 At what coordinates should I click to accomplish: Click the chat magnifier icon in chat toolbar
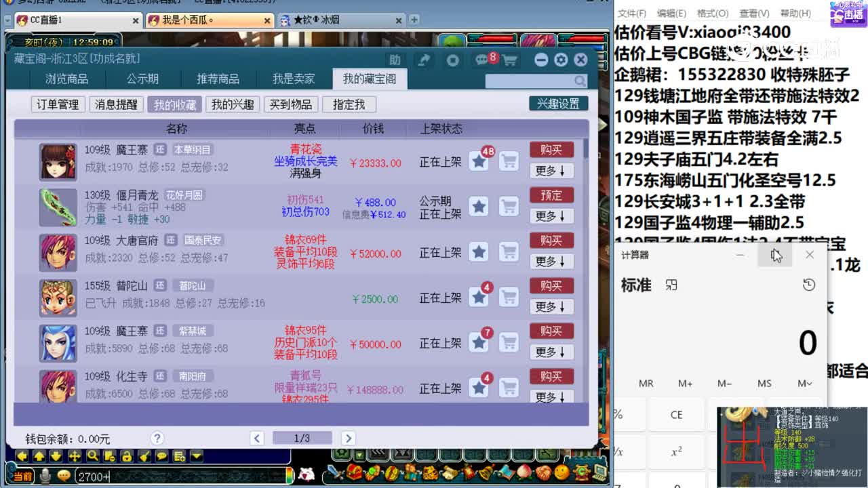[92, 455]
